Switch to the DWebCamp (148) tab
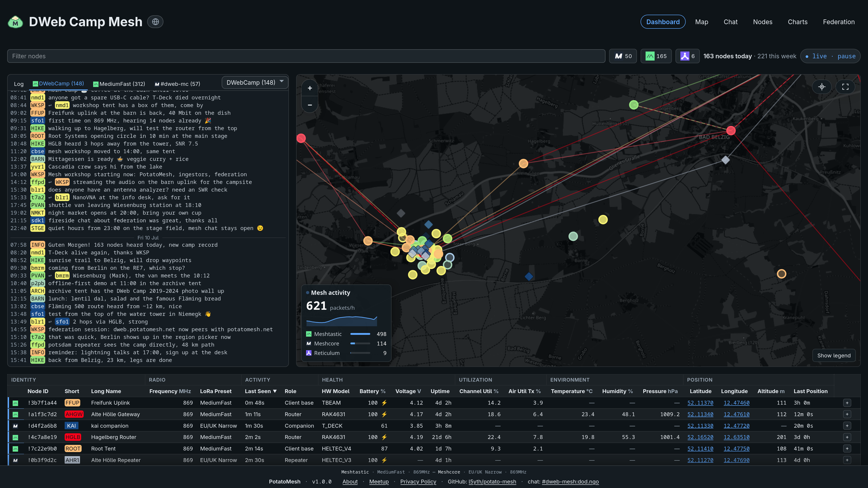This screenshot has width=868, height=488. pos(58,84)
